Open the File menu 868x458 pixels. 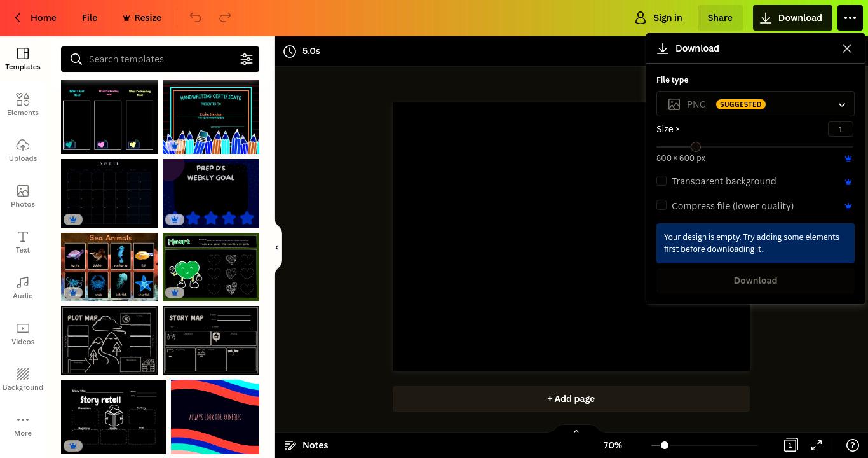[x=90, y=18]
